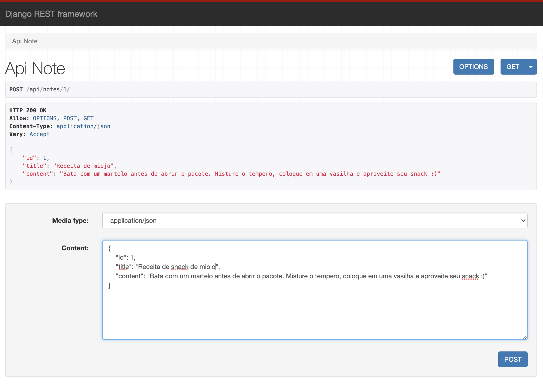
Task: Open the GET format dropdown caret
Action: click(531, 67)
